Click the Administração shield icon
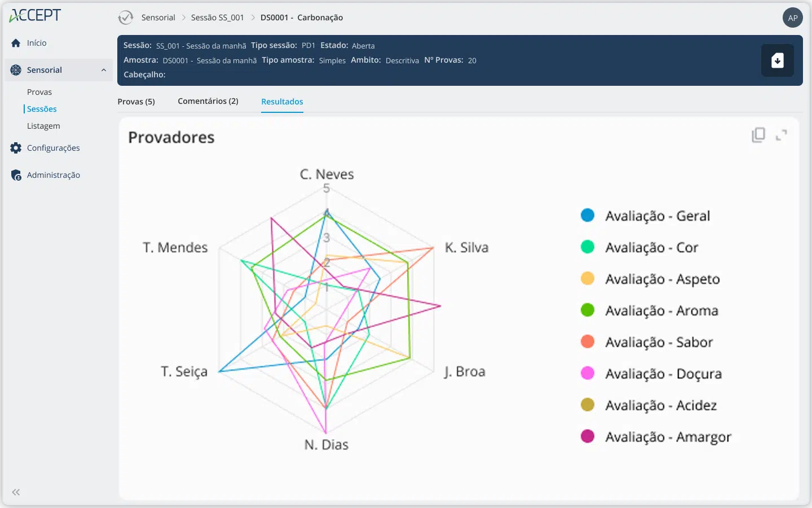 (x=16, y=175)
